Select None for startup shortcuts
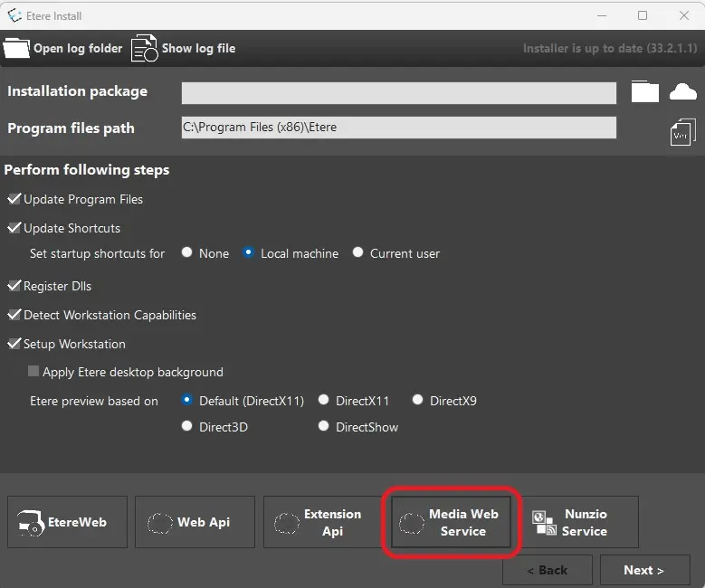Screen dimensions: 705x588 pos(187,253)
